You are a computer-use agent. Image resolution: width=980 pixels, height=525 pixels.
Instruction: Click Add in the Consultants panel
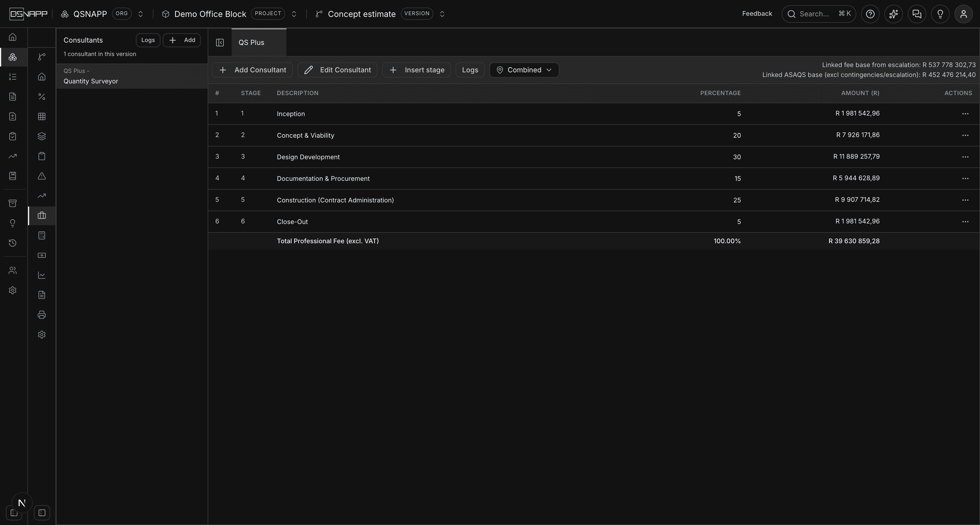click(182, 40)
